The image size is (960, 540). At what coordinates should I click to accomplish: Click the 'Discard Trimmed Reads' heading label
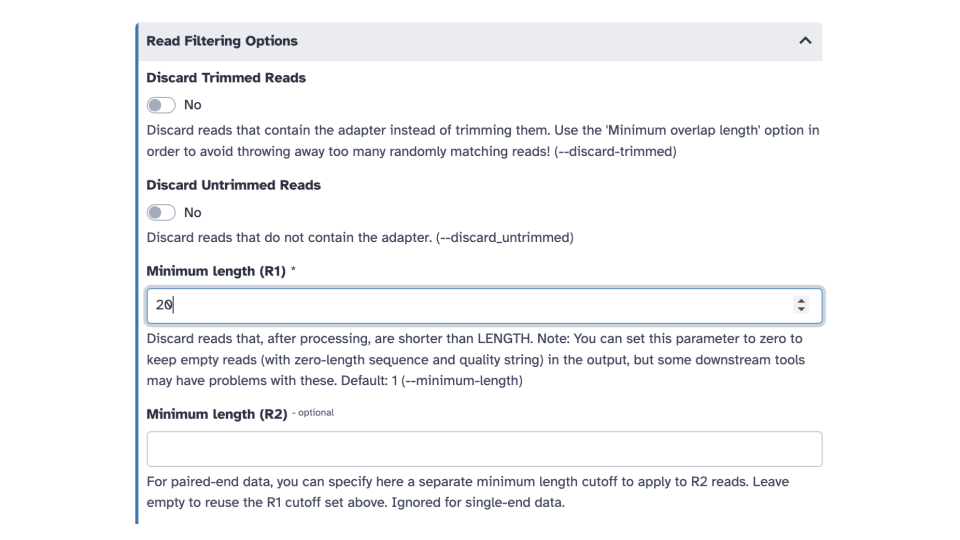(x=226, y=78)
